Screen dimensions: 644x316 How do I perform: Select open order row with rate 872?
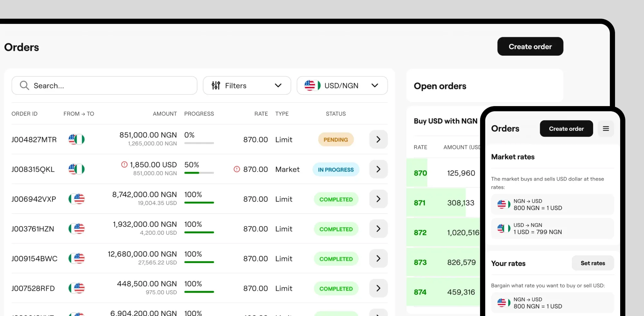point(443,232)
